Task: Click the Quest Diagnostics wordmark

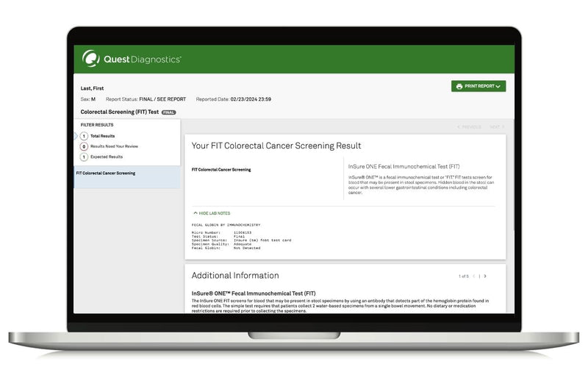Action: pos(143,60)
